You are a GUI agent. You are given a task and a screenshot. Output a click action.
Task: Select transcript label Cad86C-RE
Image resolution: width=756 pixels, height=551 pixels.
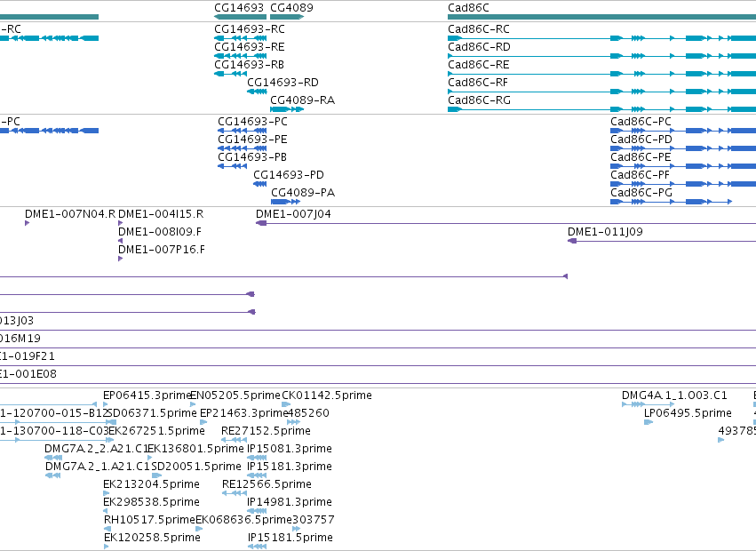click(x=479, y=65)
